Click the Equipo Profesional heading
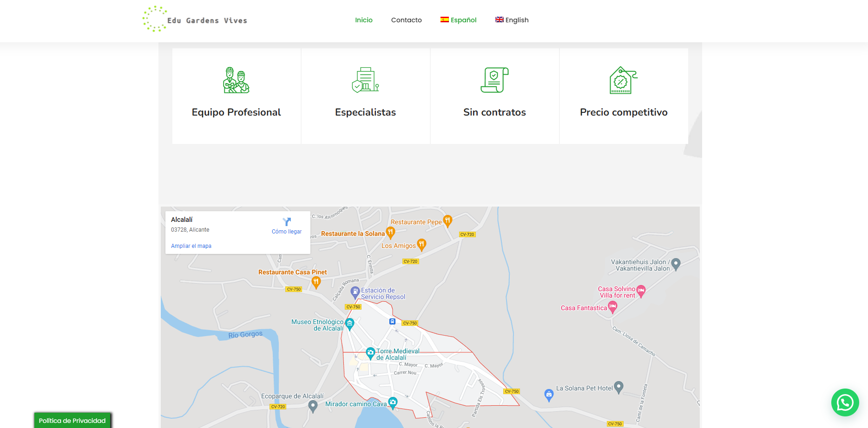Screen dimensions: 868x428 click(x=236, y=112)
